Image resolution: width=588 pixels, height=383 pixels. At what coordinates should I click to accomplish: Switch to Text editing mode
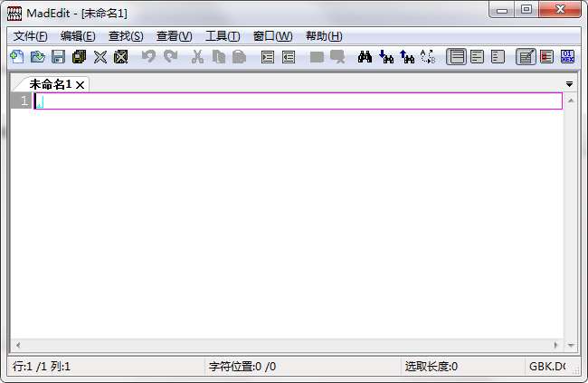pos(526,57)
